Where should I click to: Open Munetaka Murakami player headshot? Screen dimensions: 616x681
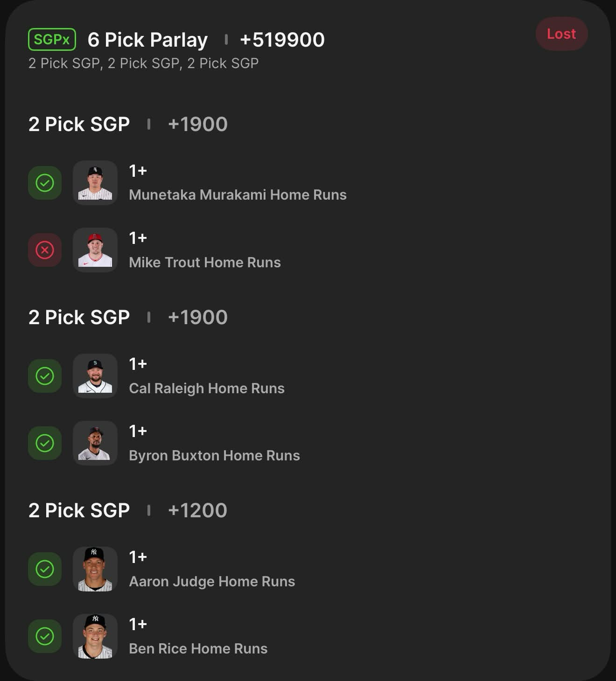95,183
